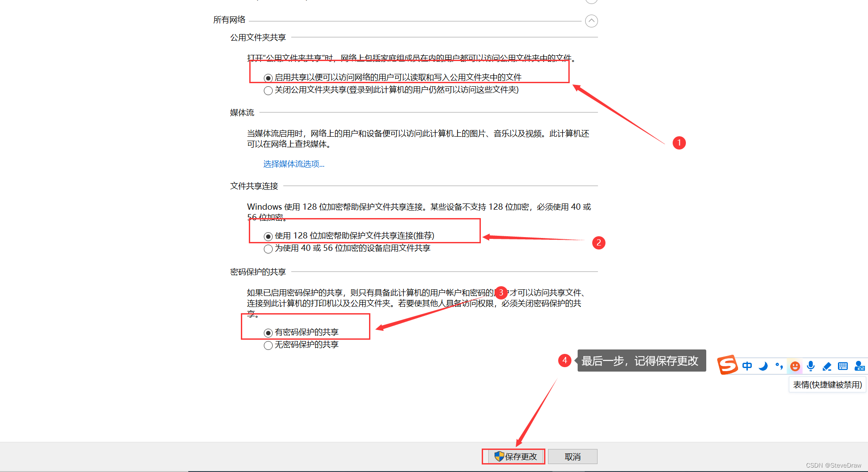
Task: Open Sogou handwriting input tool
Action: point(826,366)
